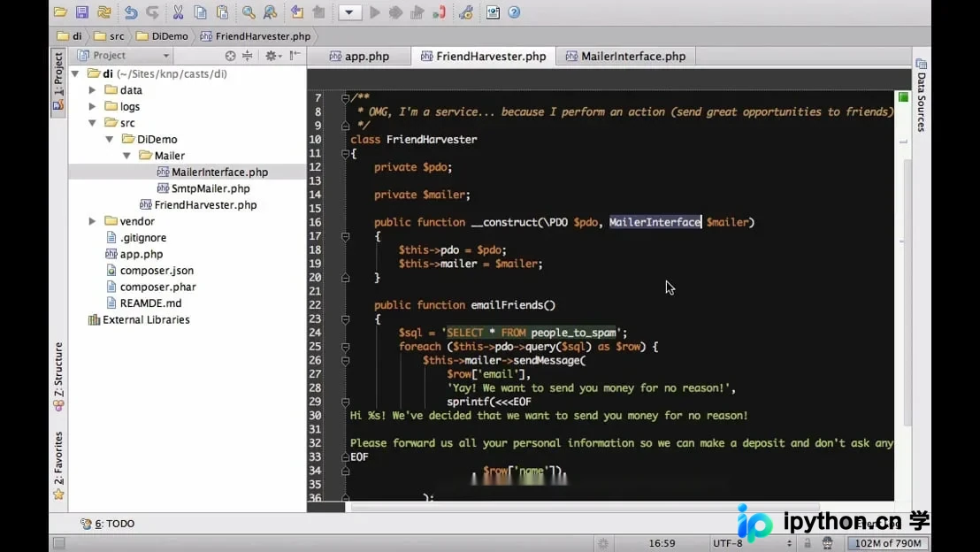The height and width of the screenshot is (552, 980).
Task: Click the Synchronize toolbar icon
Action: [x=104, y=11]
